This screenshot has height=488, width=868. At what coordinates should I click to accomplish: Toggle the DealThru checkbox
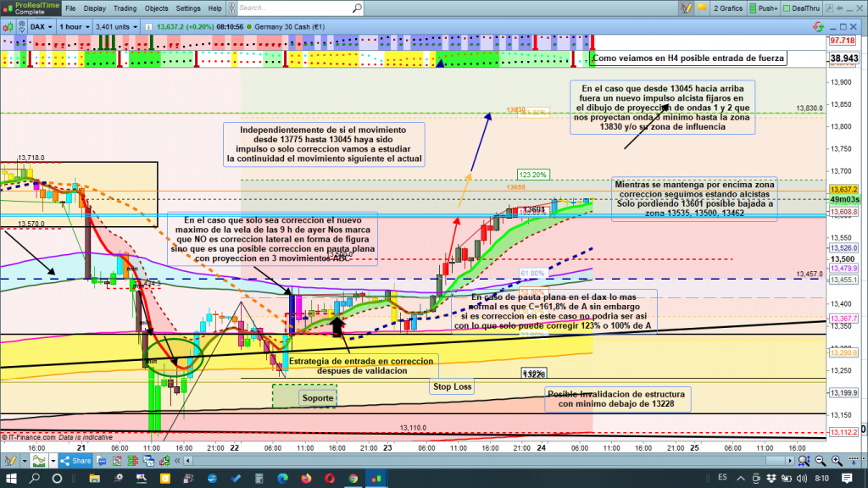click(787, 8)
